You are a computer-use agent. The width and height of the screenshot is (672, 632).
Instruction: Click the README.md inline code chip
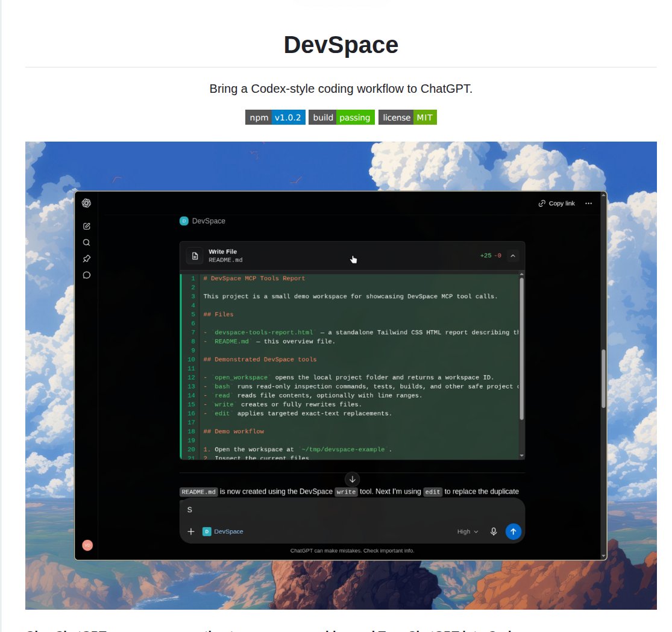pyautogui.click(x=198, y=492)
